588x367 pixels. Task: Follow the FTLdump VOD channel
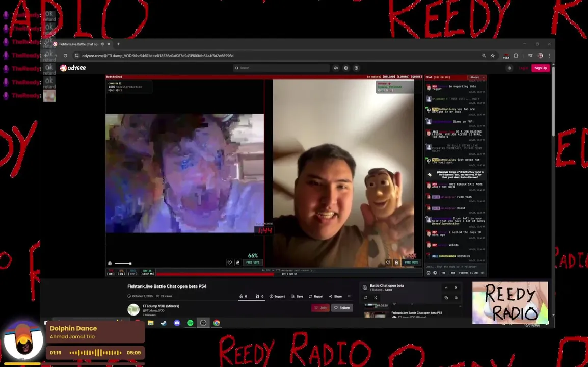[x=342, y=308]
